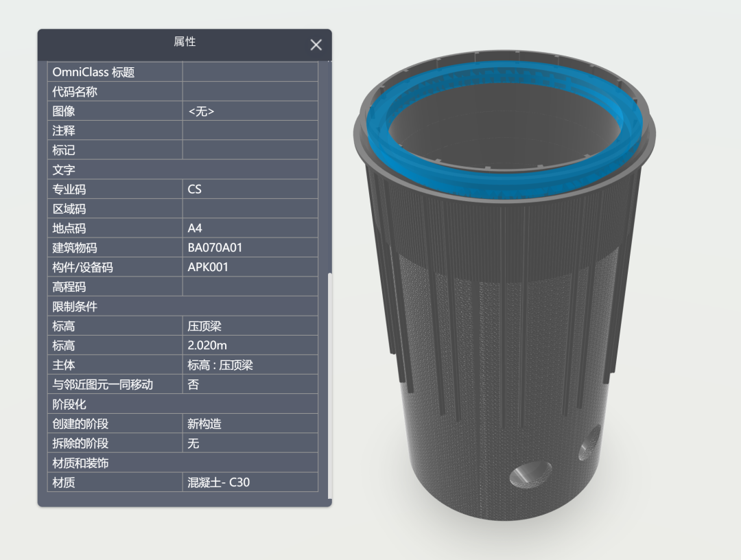
Task: Select the 高程码 row label
Action: tap(69, 287)
